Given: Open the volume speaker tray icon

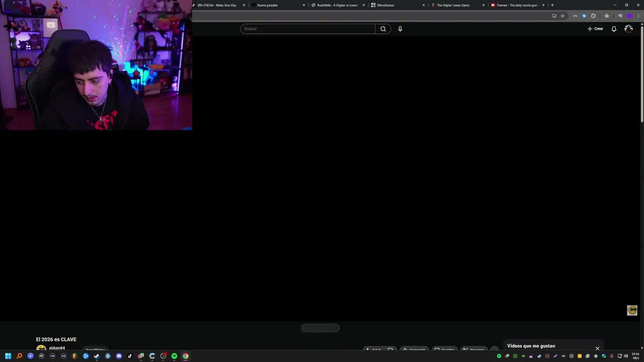Looking at the screenshot, I should pyautogui.click(x=626, y=356).
